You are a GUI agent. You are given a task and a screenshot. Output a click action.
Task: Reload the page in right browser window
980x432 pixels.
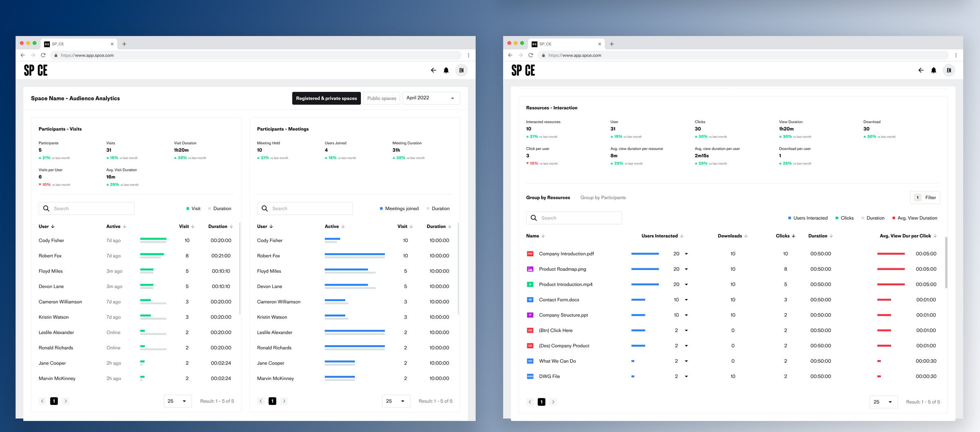pyautogui.click(x=530, y=55)
